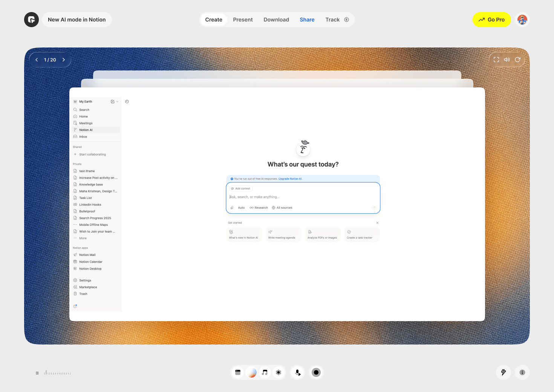Open the Knowledge base page

point(96,185)
